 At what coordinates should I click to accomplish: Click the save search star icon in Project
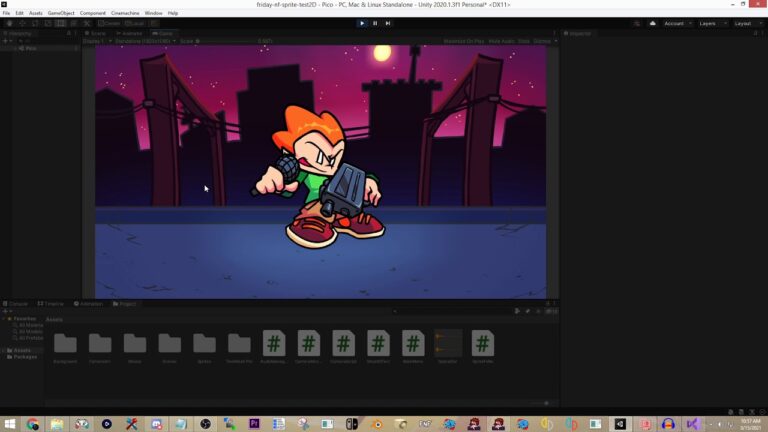(x=538, y=311)
